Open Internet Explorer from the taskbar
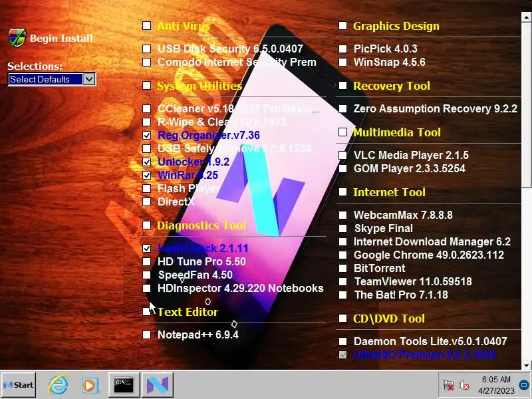The height and width of the screenshot is (399, 532). (58, 385)
